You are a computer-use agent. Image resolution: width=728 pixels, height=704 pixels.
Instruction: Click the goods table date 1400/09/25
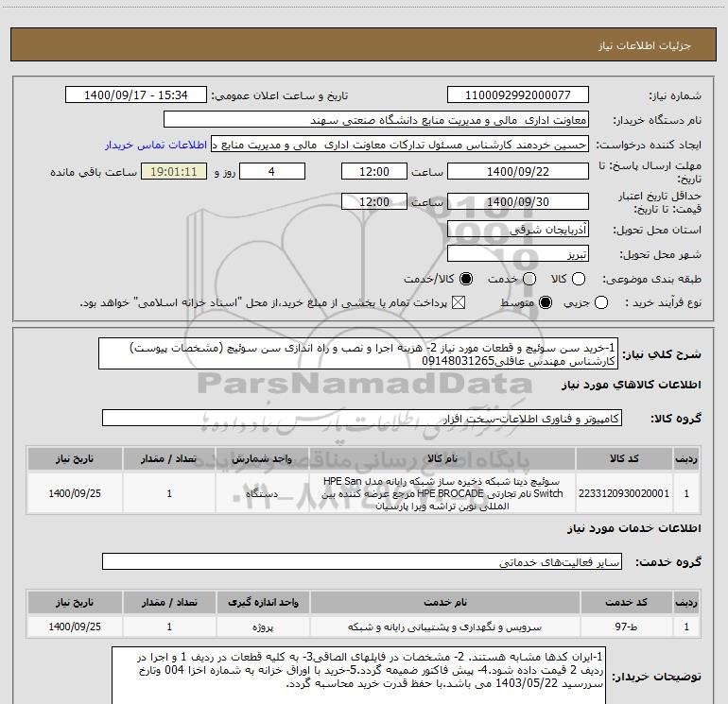click(x=75, y=493)
